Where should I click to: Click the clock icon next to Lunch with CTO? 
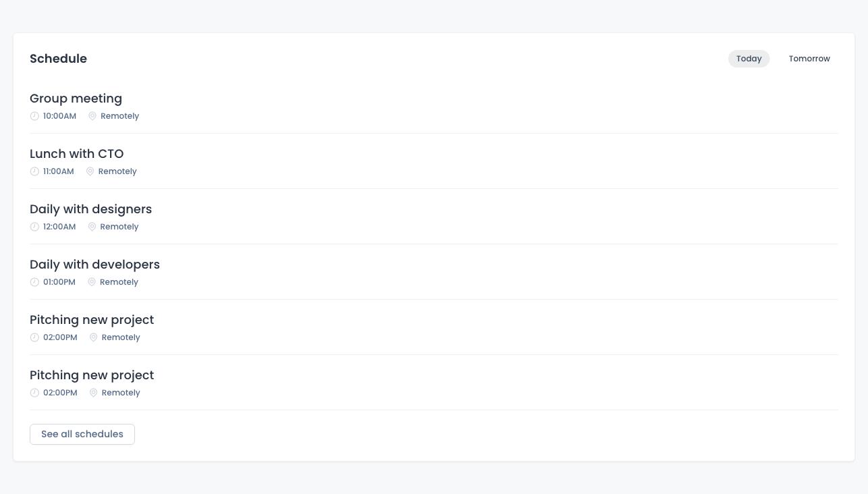(x=34, y=171)
